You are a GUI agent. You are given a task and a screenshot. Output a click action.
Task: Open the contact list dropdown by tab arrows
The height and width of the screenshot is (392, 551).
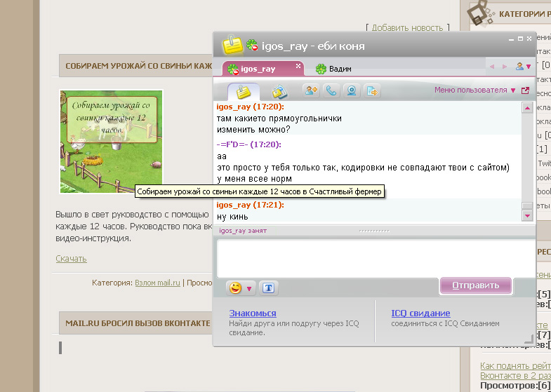[523, 67]
